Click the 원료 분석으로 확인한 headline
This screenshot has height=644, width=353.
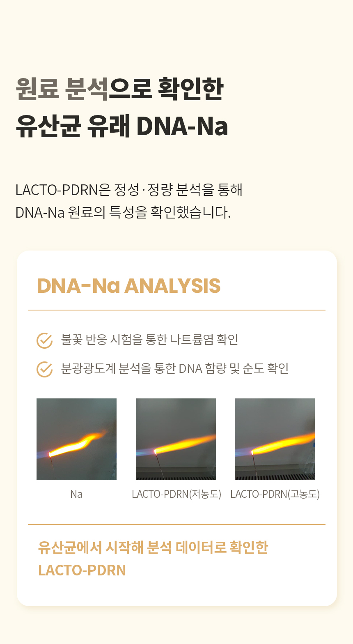click(x=119, y=88)
